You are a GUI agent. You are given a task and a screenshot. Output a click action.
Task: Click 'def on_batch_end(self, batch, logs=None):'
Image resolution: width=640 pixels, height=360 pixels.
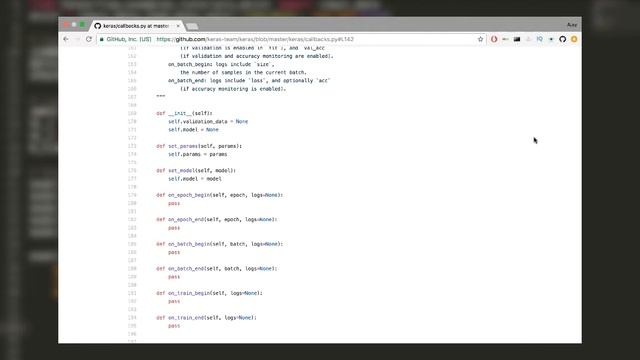pos(217,269)
